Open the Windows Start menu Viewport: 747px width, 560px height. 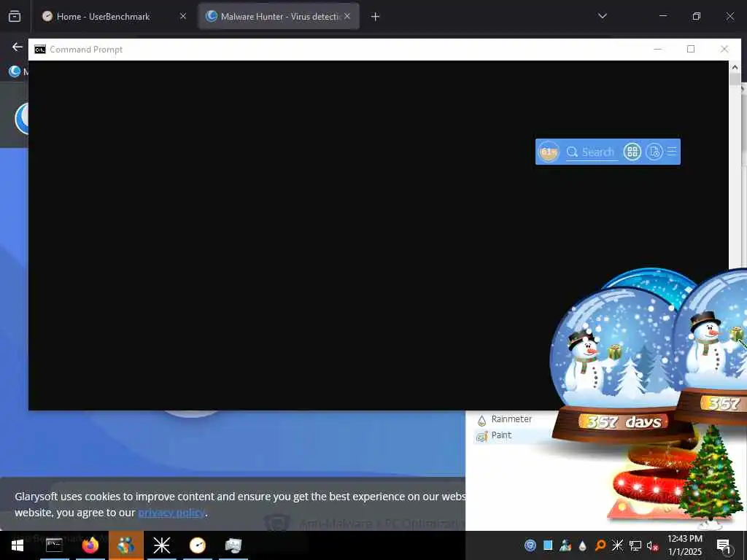click(x=18, y=545)
